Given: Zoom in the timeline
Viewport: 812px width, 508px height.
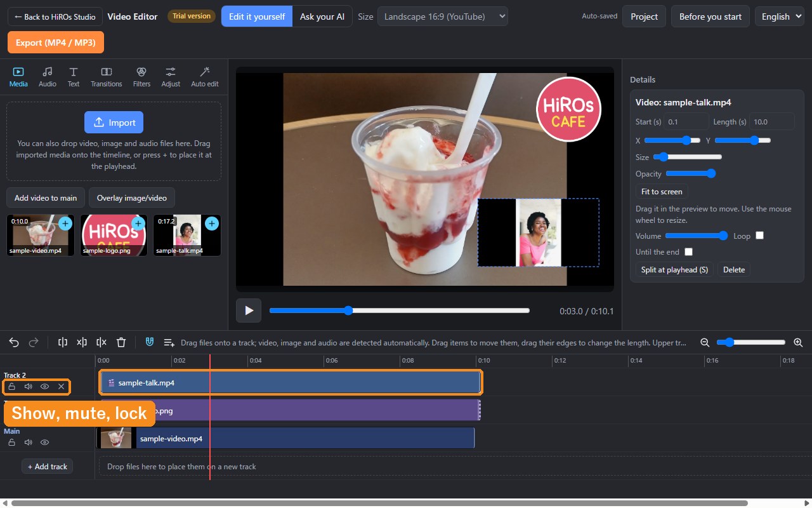Looking at the screenshot, I should tap(798, 342).
